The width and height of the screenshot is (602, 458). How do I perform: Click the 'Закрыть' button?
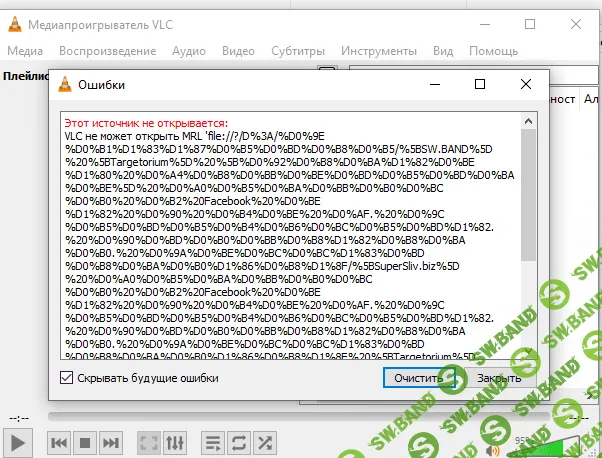coord(498,379)
